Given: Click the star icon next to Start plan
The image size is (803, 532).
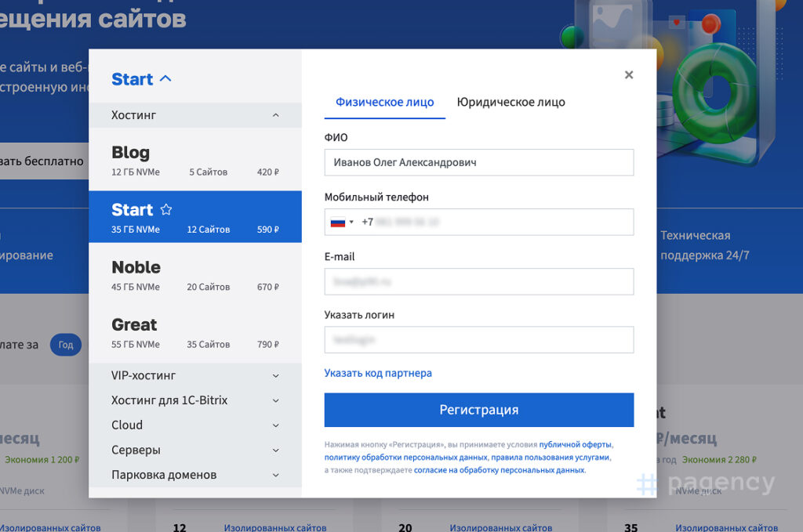Looking at the screenshot, I should [x=166, y=209].
